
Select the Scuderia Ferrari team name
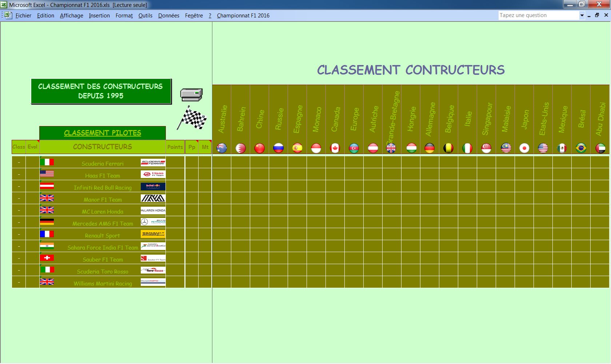click(x=103, y=163)
